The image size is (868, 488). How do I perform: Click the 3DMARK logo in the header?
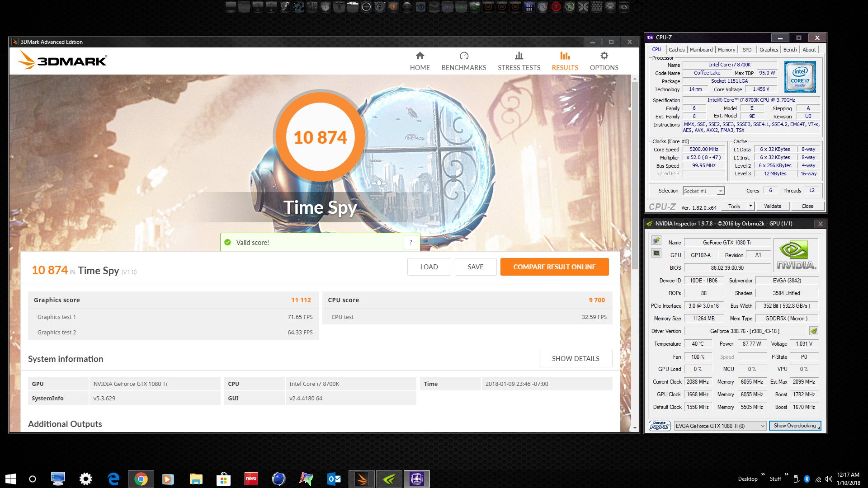[x=62, y=60]
